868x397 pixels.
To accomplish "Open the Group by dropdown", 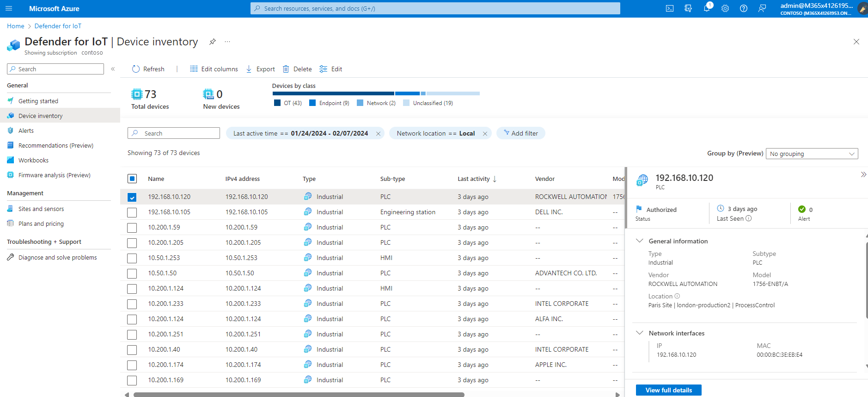I will pos(812,154).
